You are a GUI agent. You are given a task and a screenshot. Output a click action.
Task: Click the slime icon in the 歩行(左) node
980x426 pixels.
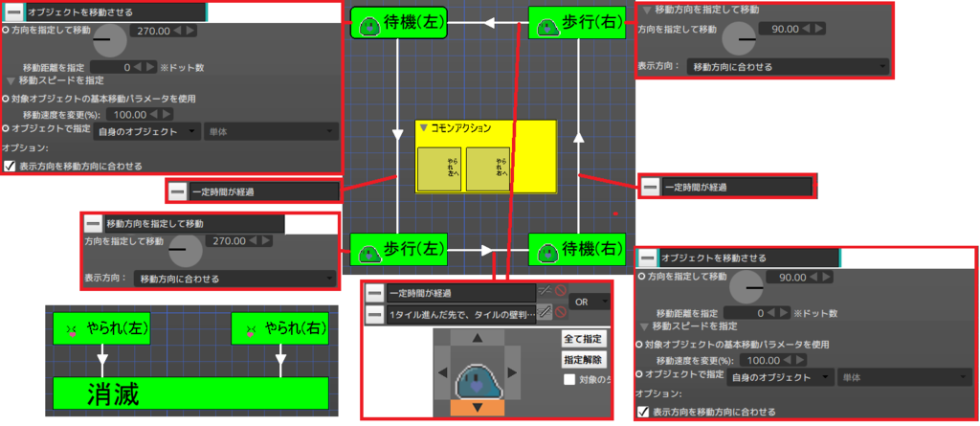tap(370, 252)
